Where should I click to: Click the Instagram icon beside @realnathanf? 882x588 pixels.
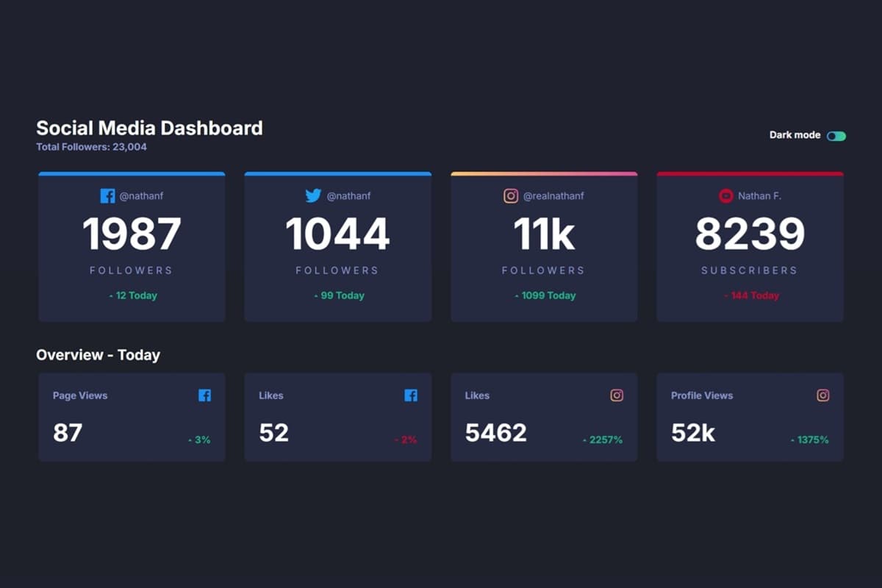point(511,196)
